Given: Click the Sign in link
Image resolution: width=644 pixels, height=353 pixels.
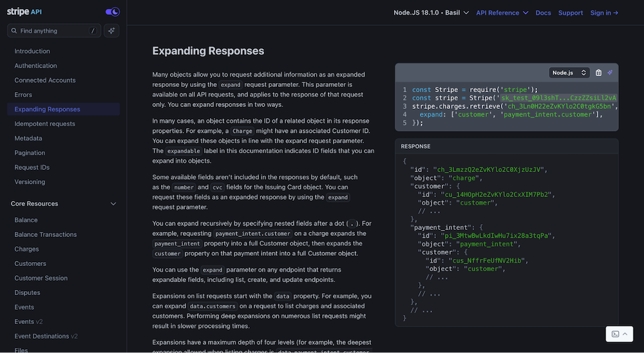Looking at the screenshot, I should pyautogui.click(x=604, y=13).
